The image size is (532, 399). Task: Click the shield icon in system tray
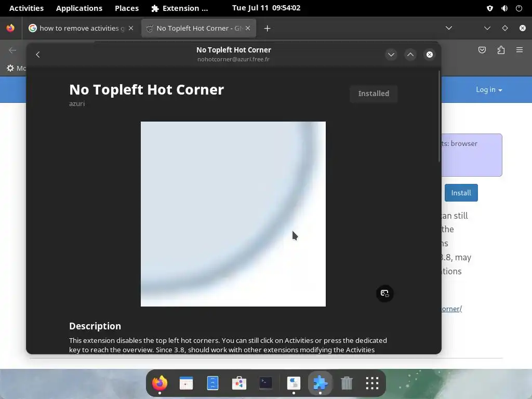pos(489,8)
